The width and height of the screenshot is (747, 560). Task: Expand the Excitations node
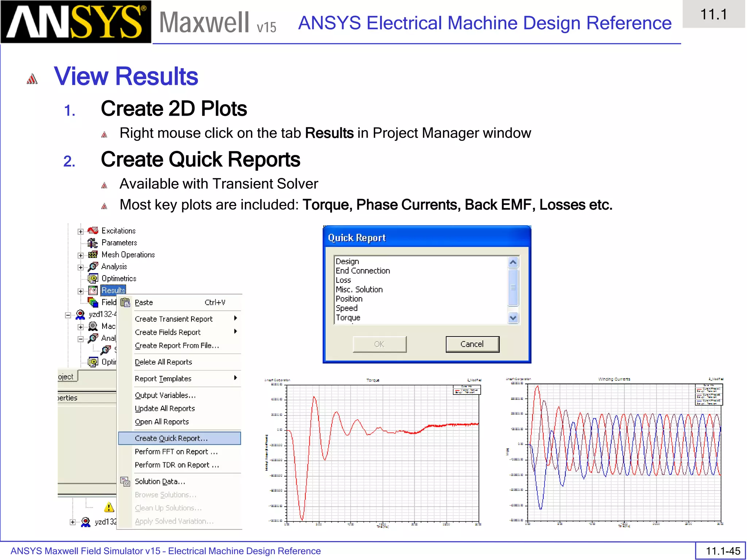click(81, 231)
